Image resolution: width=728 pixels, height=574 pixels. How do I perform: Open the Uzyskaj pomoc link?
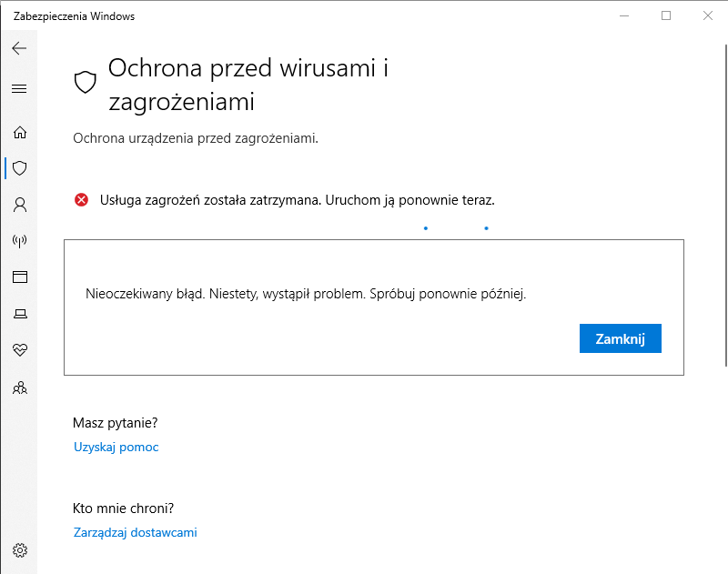pos(116,447)
